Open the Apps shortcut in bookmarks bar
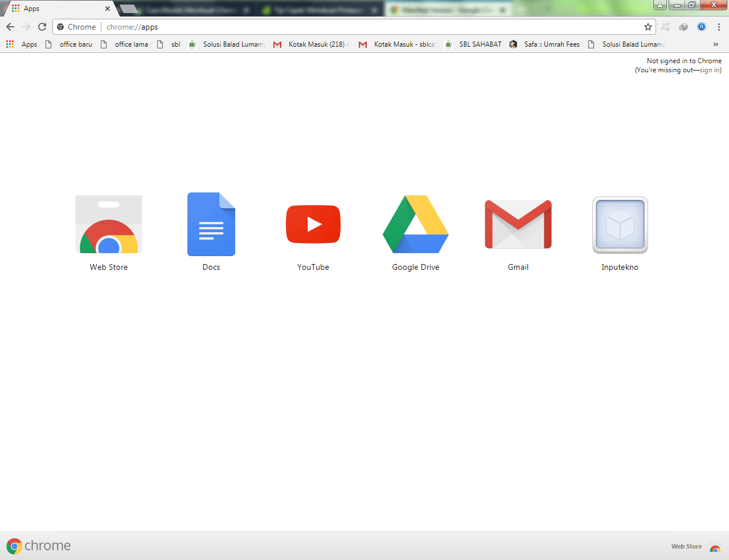Viewport: 729px width, 560px height. coord(22,44)
